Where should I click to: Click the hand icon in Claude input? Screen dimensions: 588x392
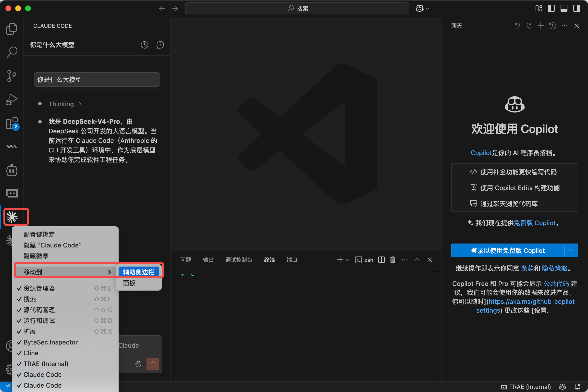(138, 364)
